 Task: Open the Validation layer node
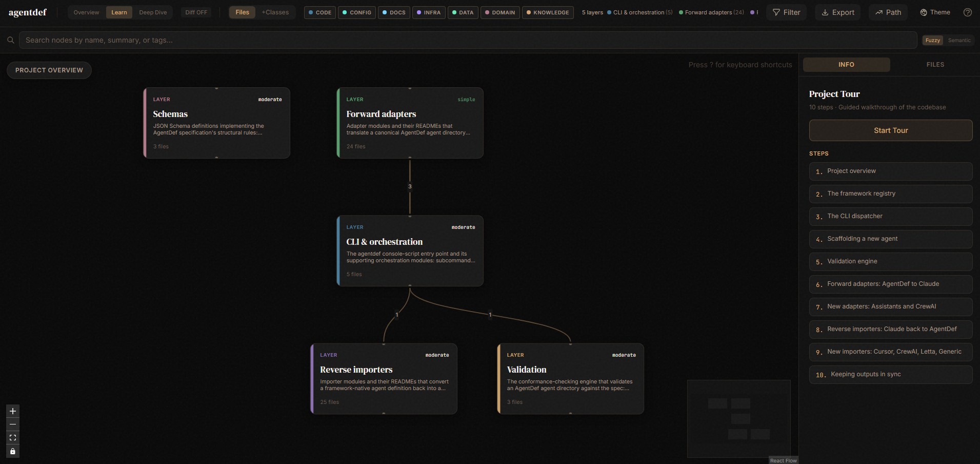(x=570, y=379)
